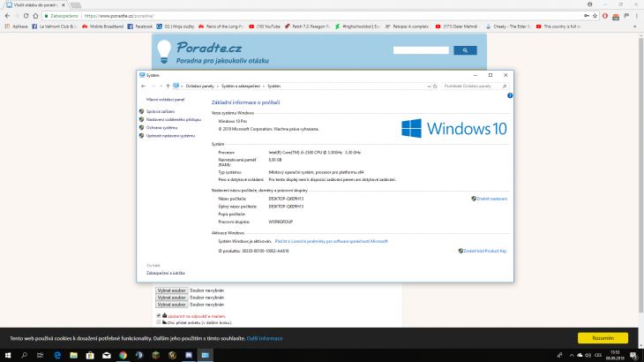Viewport: 644px width, 362px height.
Task: Select the Poradte.cz browser tab
Action: 34,5
